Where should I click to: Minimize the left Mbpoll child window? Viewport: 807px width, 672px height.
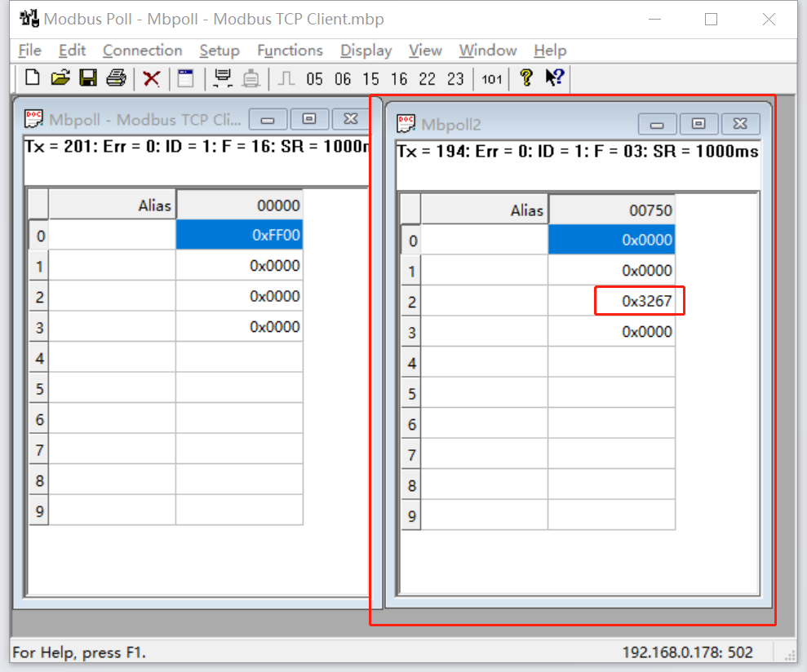268,119
